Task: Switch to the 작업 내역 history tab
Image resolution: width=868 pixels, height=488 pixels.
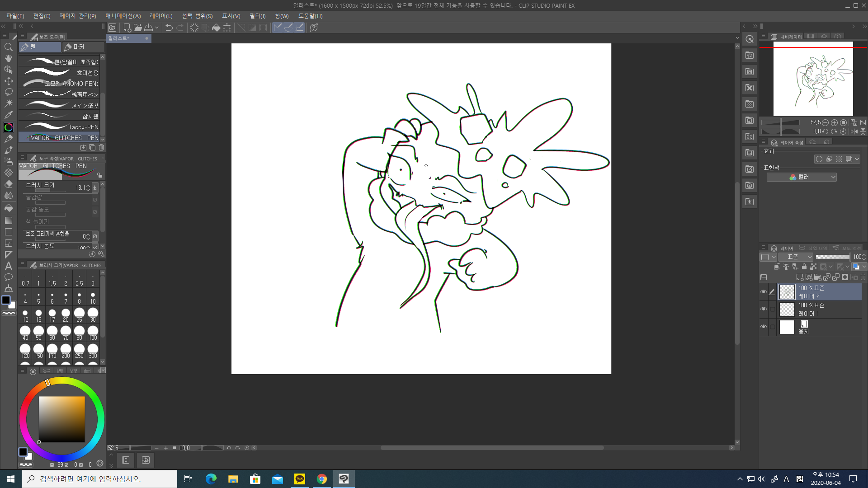Action: pos(812,248)
